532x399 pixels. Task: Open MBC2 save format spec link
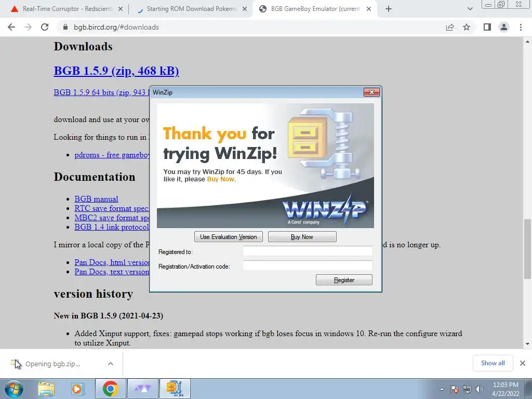[x=112, y=218]
